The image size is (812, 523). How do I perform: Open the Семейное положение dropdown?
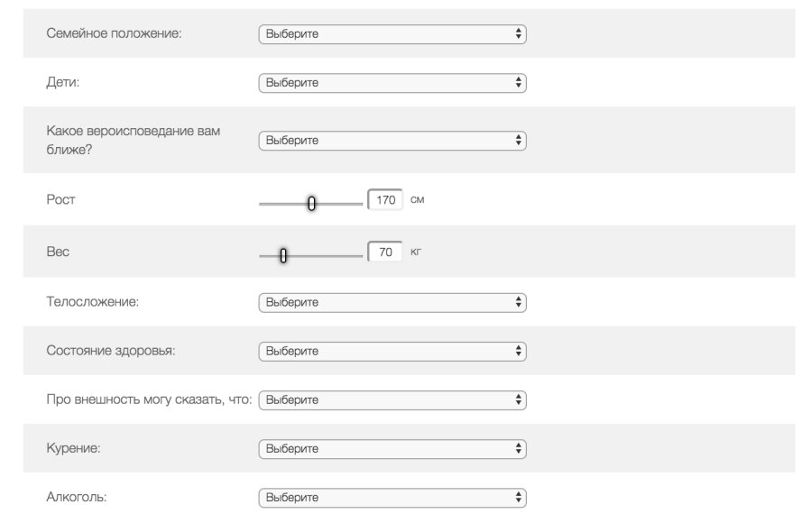point(392,33)
